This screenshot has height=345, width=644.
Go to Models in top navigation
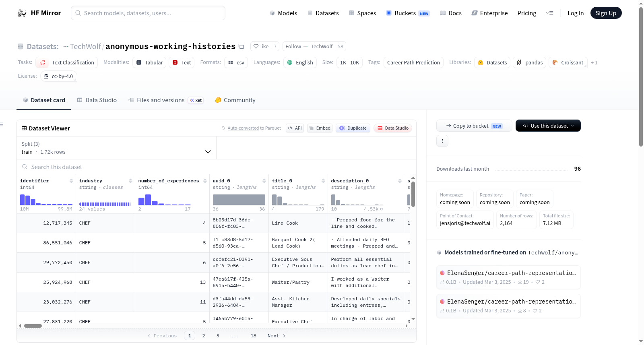pyautogui.click(x=283, y=13)
